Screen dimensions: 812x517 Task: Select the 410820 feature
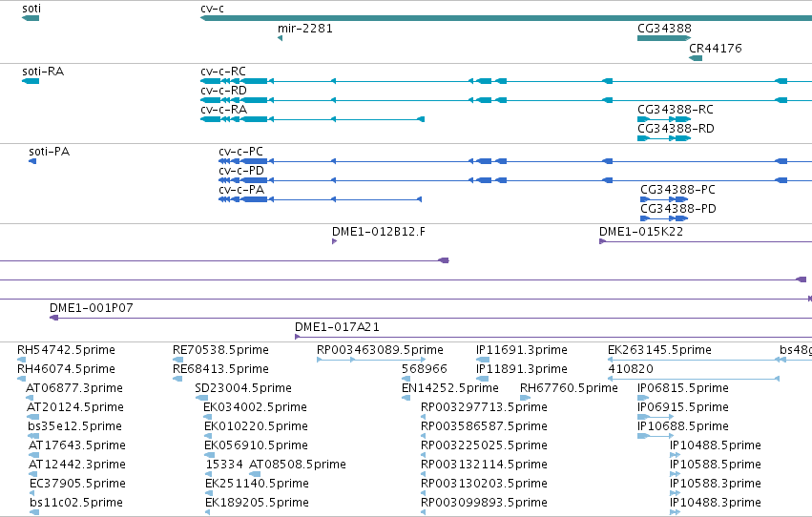tap(694, 379)
